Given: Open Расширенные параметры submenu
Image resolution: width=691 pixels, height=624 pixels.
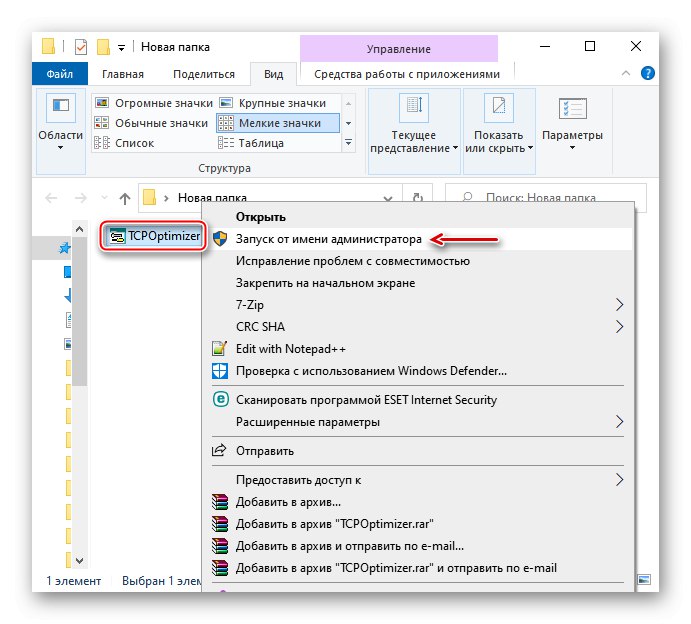Looking at the screenshot, I should [x=419, y=422].
